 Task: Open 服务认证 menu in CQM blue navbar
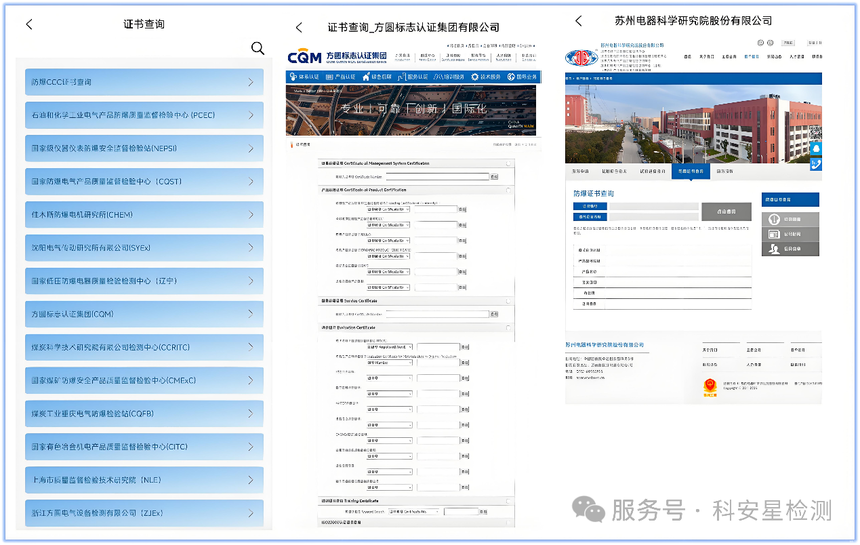[412, 77]
